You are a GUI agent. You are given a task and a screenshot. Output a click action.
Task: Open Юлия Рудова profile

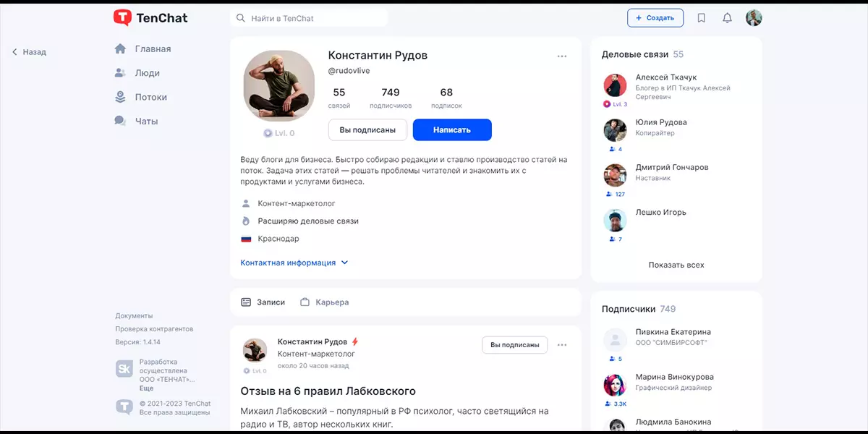[x=661, y=122]
